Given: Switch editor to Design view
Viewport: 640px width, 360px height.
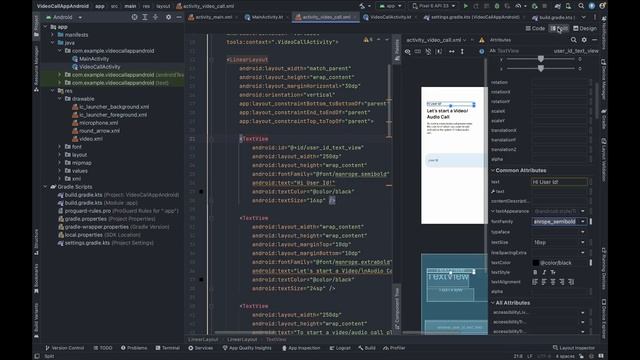Looking at the screenshot, I should tap(585, 28).
